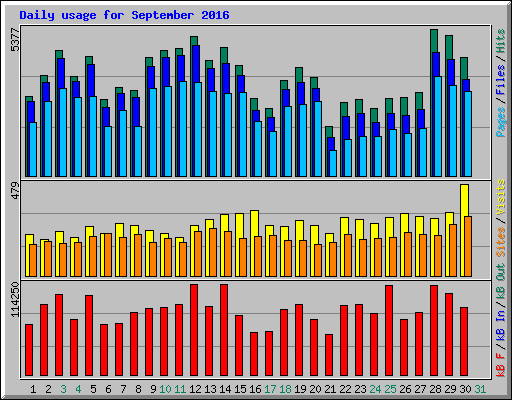The height and width of the screenshot is (400, 512).
Task: Click the yellow visits bar for day 30
Action: click(464, 200)
